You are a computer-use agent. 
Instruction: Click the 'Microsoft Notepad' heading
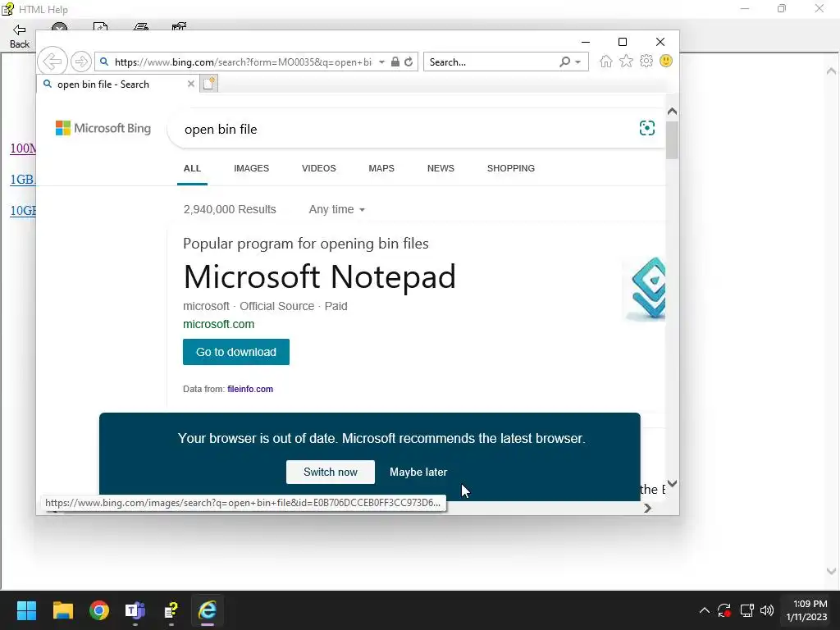(x=319, y=276)
